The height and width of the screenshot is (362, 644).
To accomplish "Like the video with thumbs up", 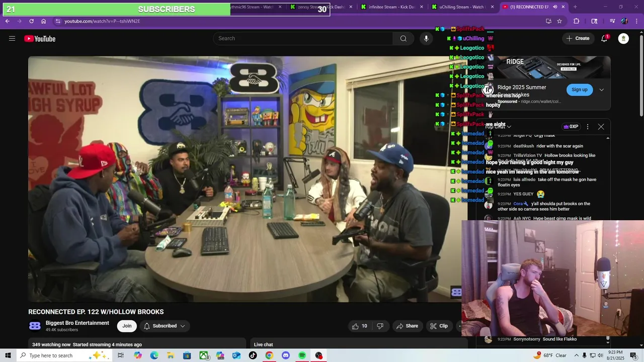I will pyautogui.click(x=360, y=326).
